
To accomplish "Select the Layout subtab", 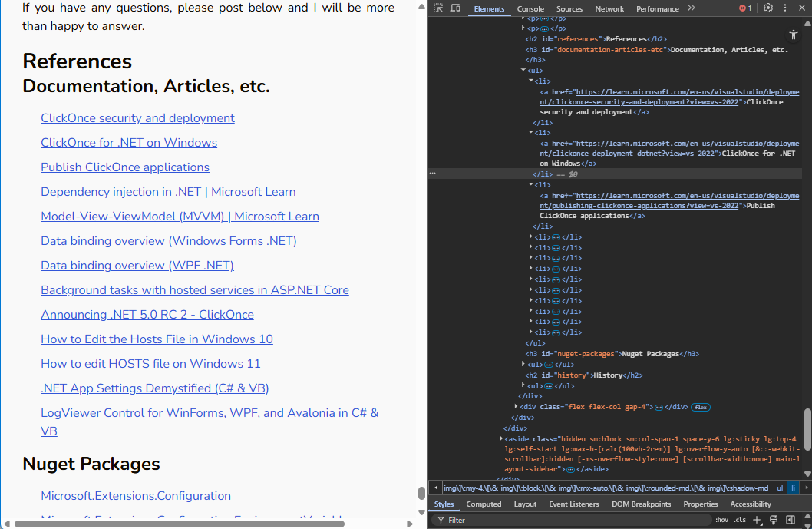I will [x=525, y=504].
